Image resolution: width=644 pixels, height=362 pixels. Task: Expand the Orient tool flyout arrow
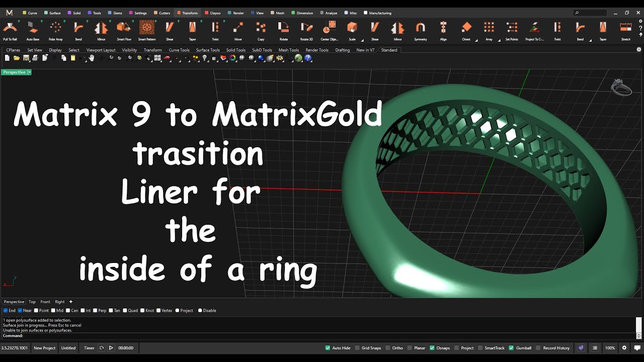click(476, 40)
